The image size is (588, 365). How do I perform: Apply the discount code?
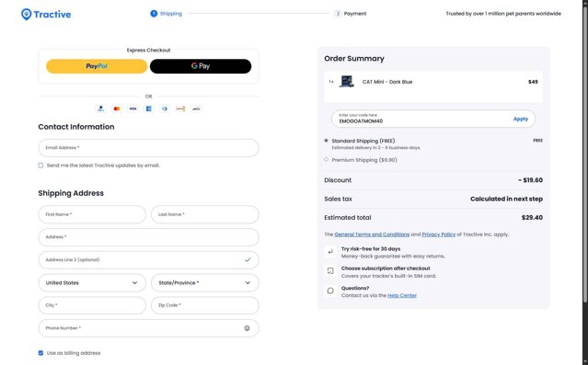(x=521, y=119)
